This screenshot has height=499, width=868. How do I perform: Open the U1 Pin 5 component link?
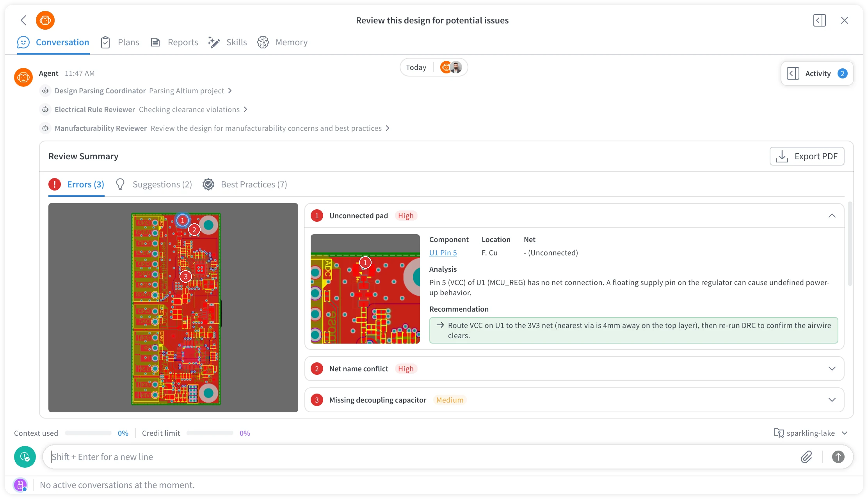[x=443, y=253]
